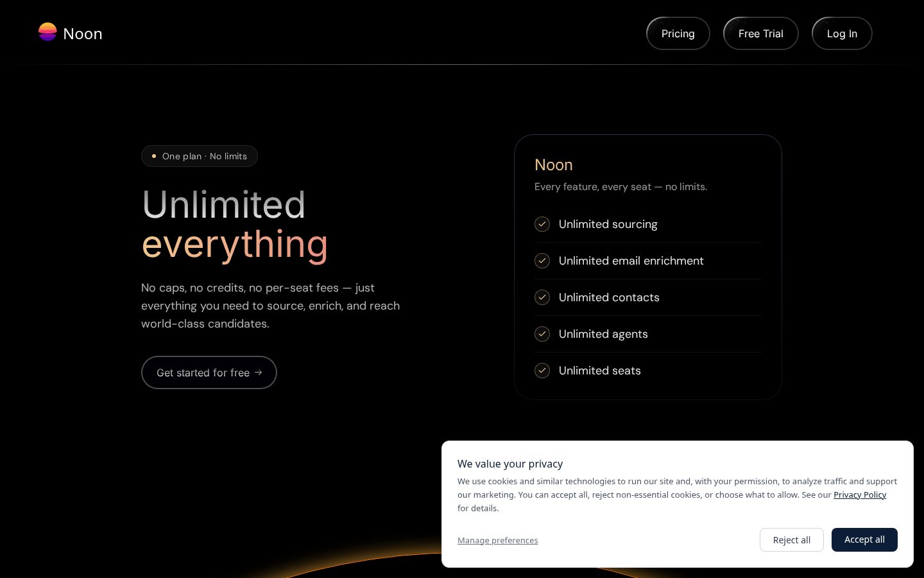The height and width of the screenshot is (578, 924).
Task: Click the orange dot in the plan badge
Action: 154,156
